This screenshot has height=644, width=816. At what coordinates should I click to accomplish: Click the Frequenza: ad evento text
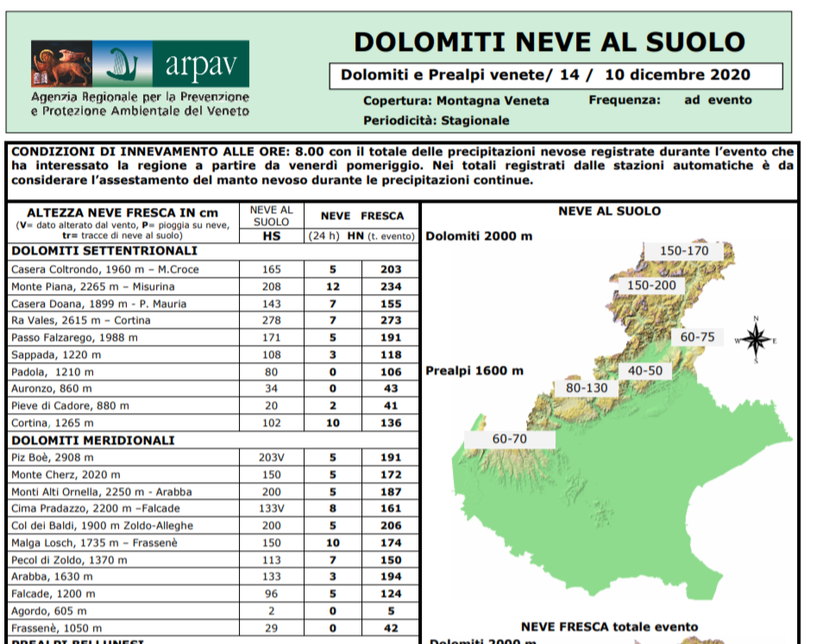click(670, 100)
